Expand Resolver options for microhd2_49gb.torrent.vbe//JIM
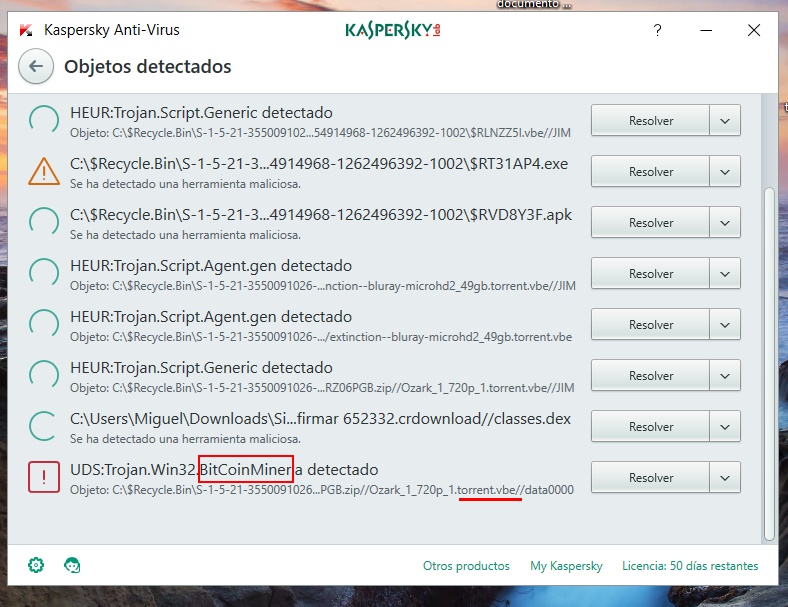The image size is (788, 607). pyautogui.click(x=725, y=273)
